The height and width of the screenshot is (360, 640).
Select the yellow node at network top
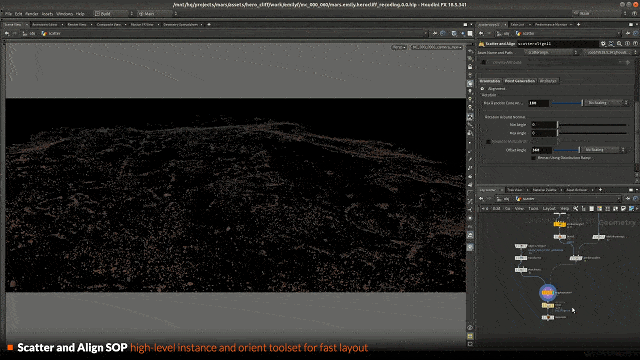560,224
